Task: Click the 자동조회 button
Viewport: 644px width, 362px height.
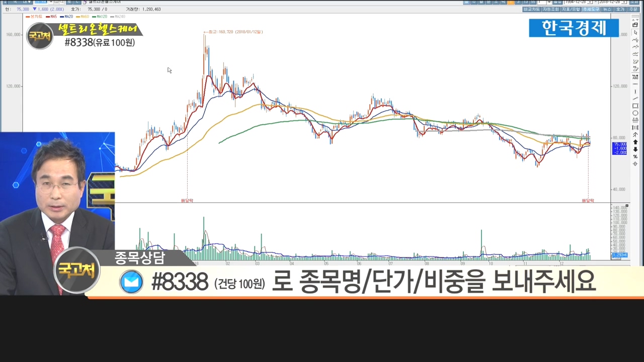Action: 551,9
